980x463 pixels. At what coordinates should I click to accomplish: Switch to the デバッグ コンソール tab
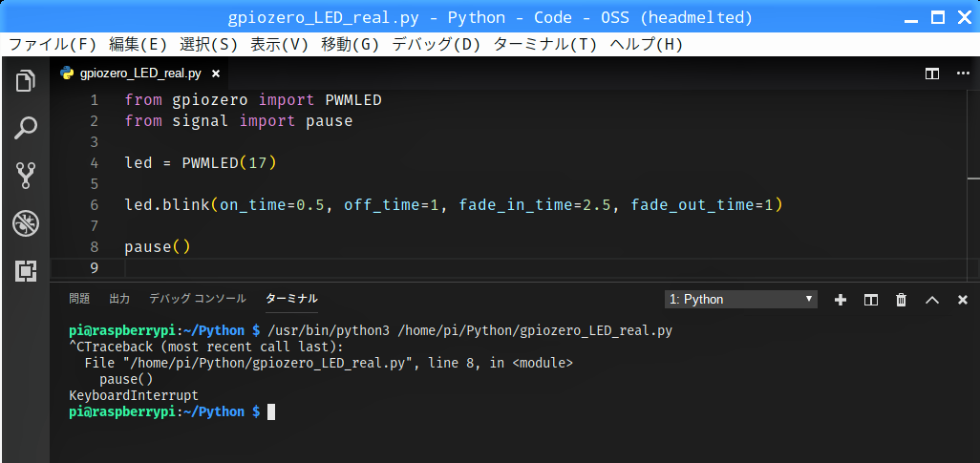(198, 299)
